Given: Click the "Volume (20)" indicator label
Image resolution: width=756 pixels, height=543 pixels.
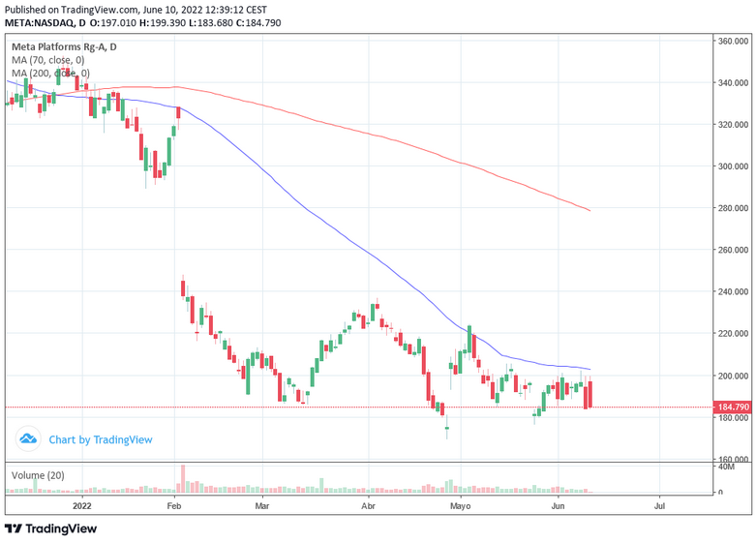Looking at the screenshot, I should click(x=38, y=475).
